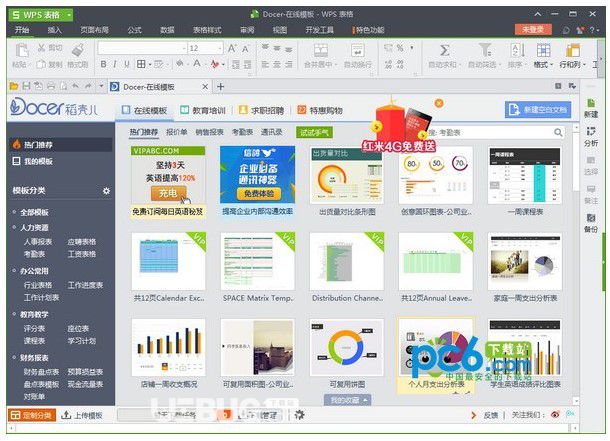Click the AutoSum sigma icon
Image resolution: width=610 pixels, height=441 pixels.
(x=444, y=51)
